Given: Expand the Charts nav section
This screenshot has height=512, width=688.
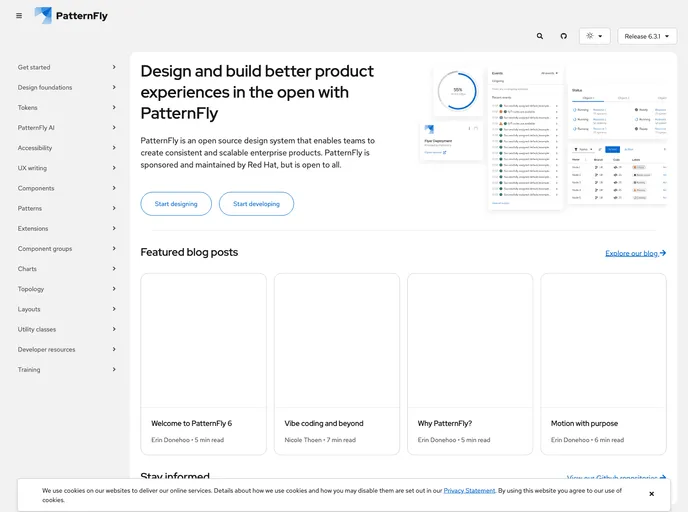Looking at the screenshot, I should point(67,269).
